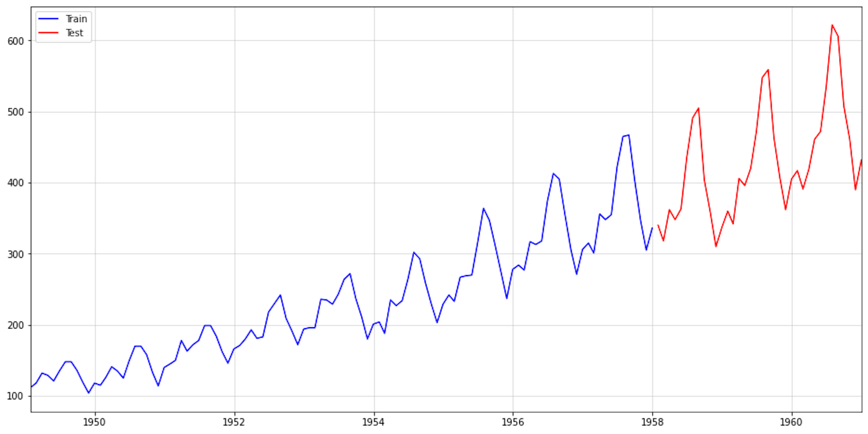
Task: Click the blue Train legend line sample
Action: (48, 19)
